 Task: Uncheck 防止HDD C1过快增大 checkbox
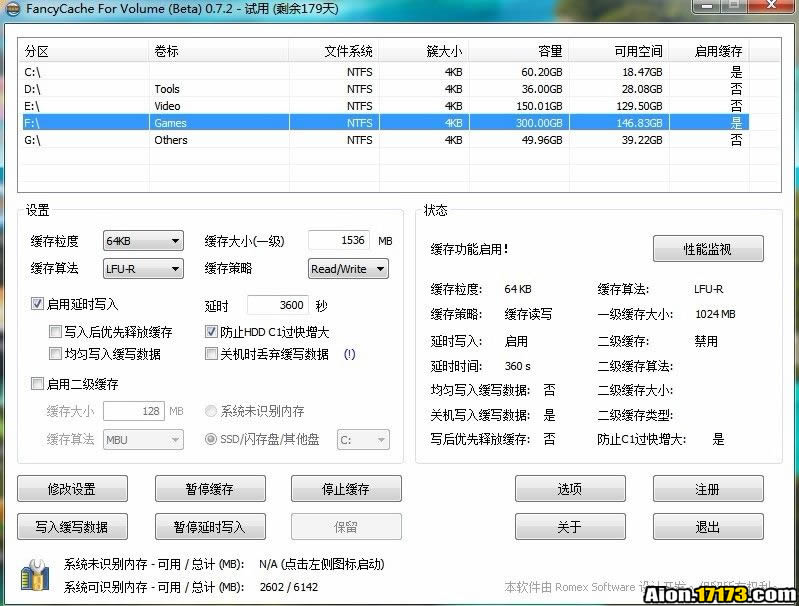[211, 332]
